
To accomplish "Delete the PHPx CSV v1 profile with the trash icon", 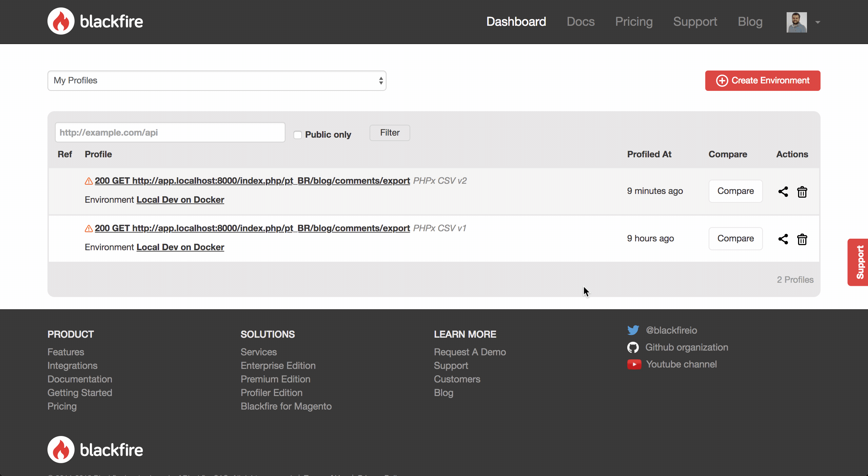I will 802,239.
